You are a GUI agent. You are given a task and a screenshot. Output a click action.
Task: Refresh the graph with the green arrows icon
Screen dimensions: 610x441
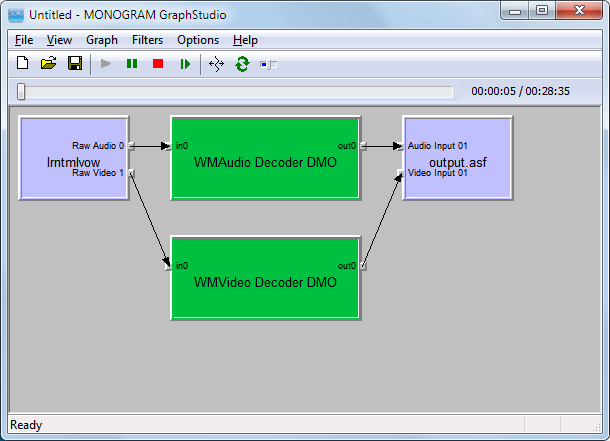pyautogui.click(x=242, y=64)
